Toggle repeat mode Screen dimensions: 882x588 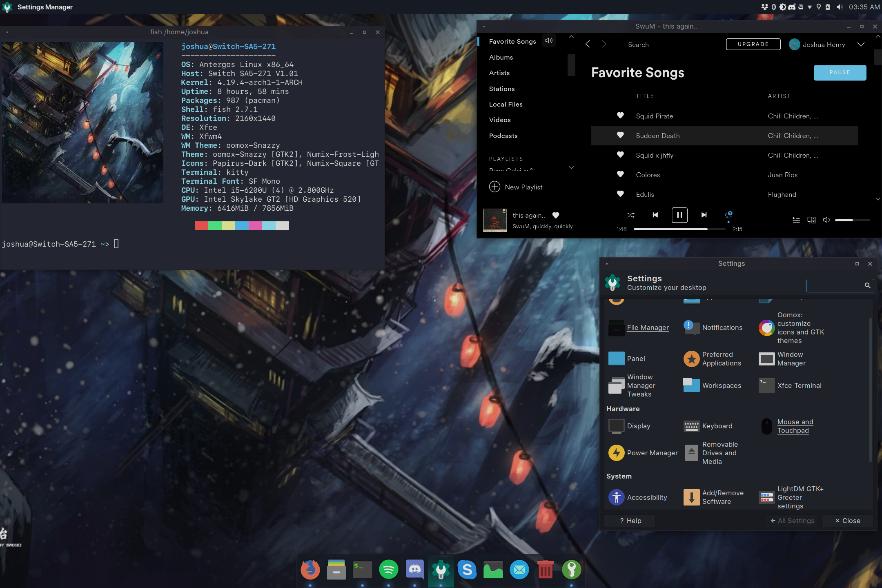[728, 215]
